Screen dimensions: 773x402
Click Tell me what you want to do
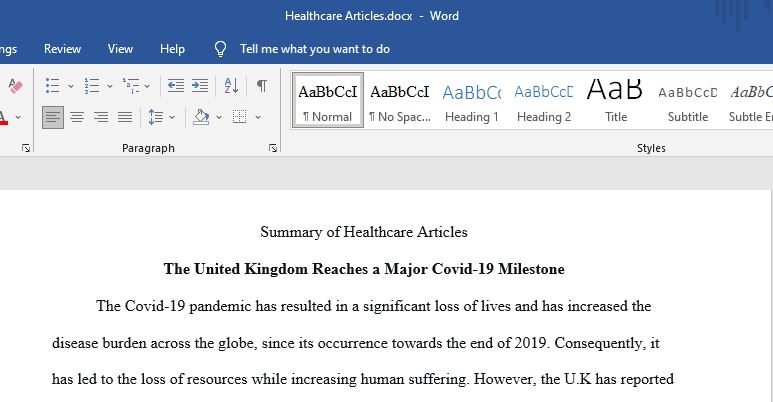click(315, 49)
